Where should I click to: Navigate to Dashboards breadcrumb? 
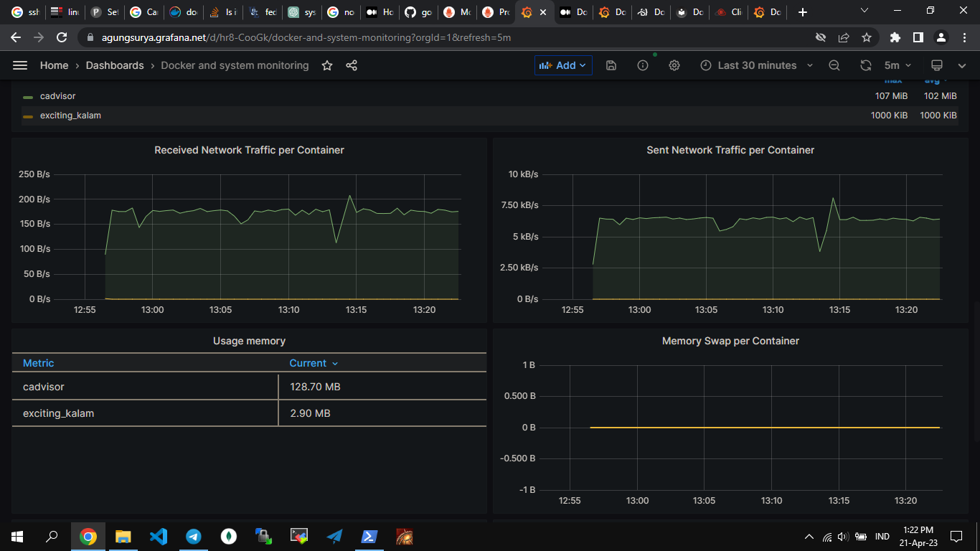[x=115, y=65]
